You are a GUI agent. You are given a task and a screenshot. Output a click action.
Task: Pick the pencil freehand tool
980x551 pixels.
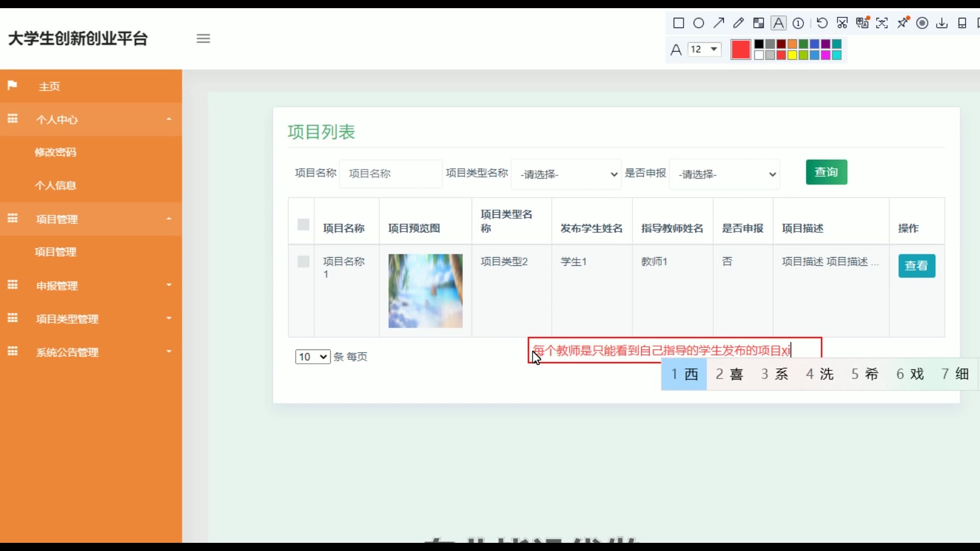[x=739, y=23]
